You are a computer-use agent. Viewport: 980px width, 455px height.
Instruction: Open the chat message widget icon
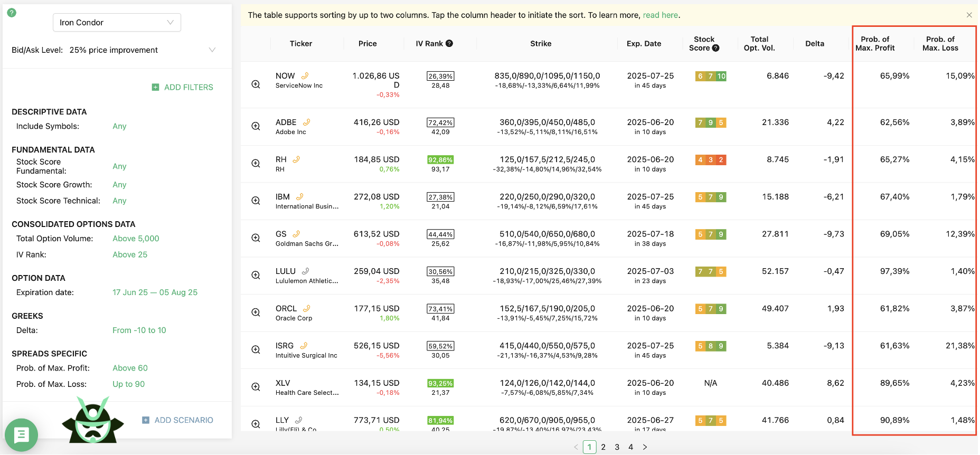21,435
